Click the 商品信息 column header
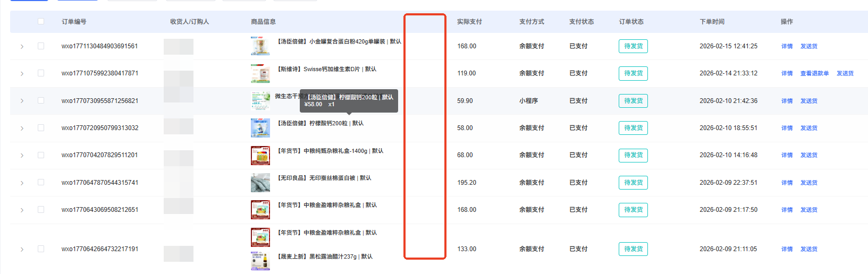The width and height of the screenshot is (868, 274). pos(263,22)
